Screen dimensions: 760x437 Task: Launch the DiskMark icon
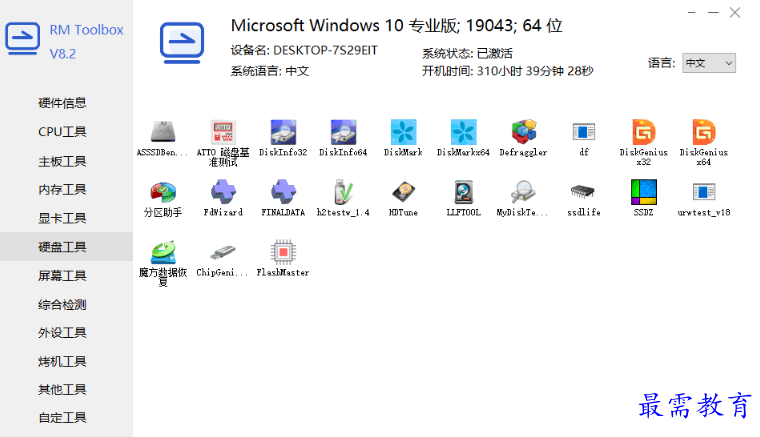(x=403, y=132)
